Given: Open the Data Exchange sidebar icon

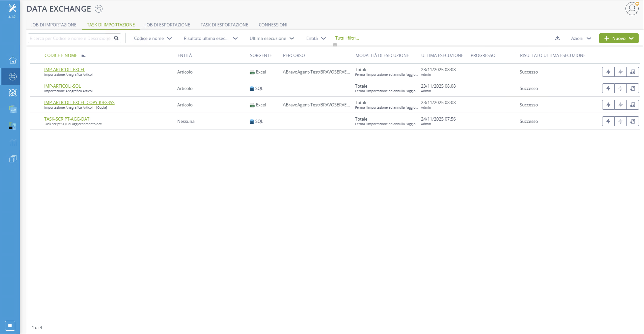Looking at the screenshot, I should pyautogui.click(x=13, y=76).
